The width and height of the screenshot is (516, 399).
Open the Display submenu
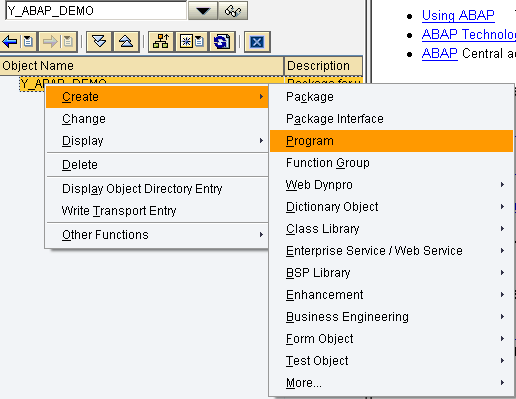click(157, 141)
